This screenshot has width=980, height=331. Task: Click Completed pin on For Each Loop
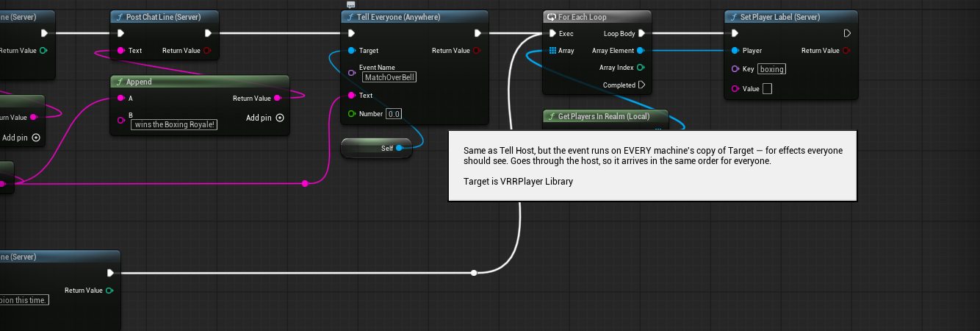[641, 85]
